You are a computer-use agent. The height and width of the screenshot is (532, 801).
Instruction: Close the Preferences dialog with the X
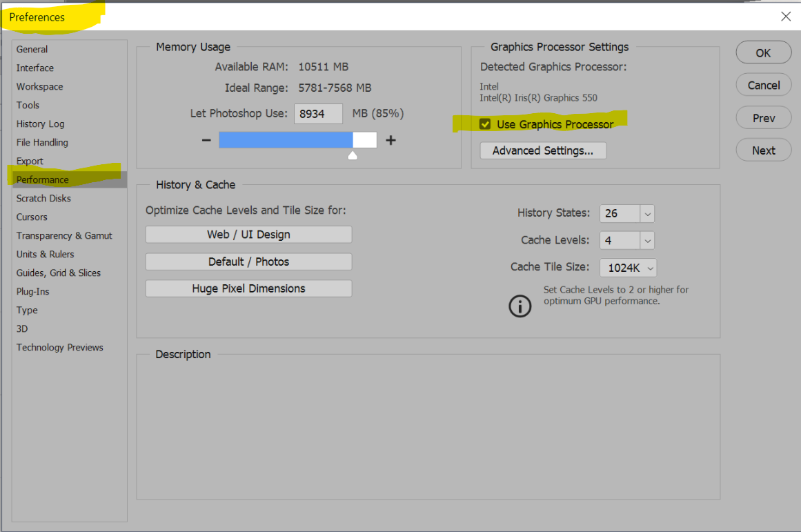[786, 17]
